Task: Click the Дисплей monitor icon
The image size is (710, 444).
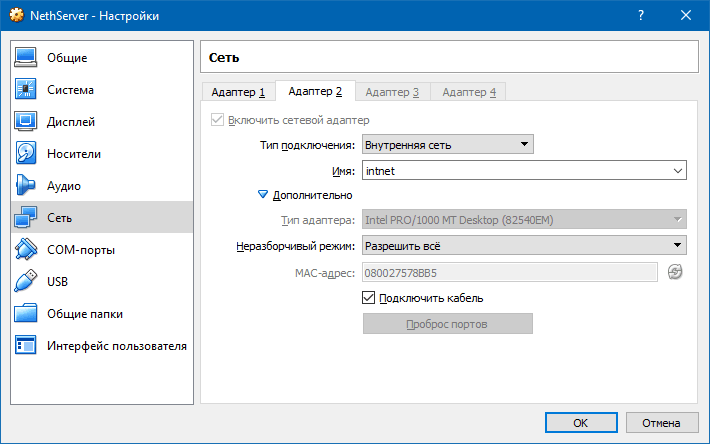Action: click(26, 122)
